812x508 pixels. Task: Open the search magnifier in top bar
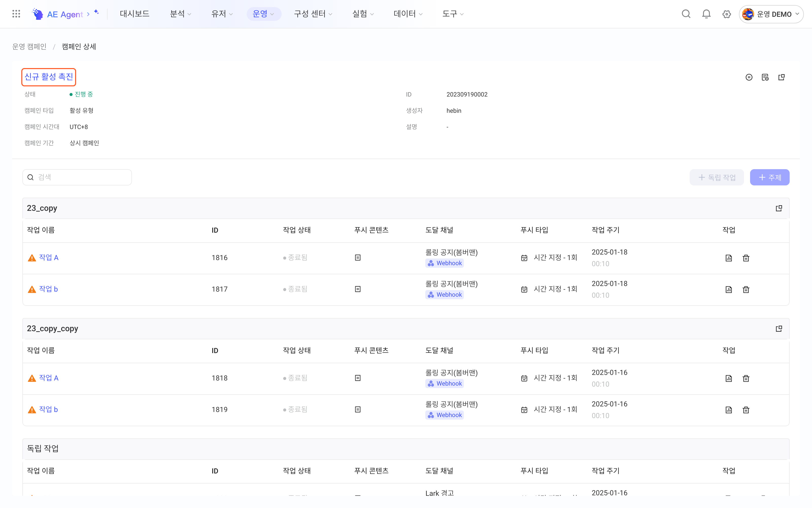pos(686,14)
